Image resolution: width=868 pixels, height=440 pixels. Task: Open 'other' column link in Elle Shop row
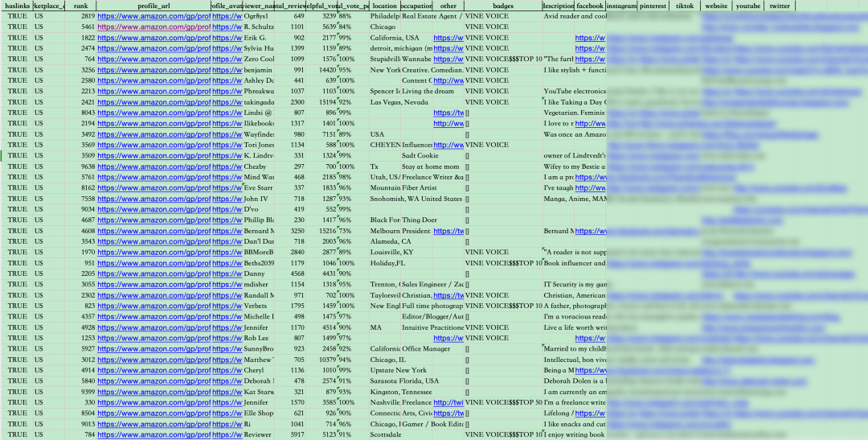click(x=448, y=413)
